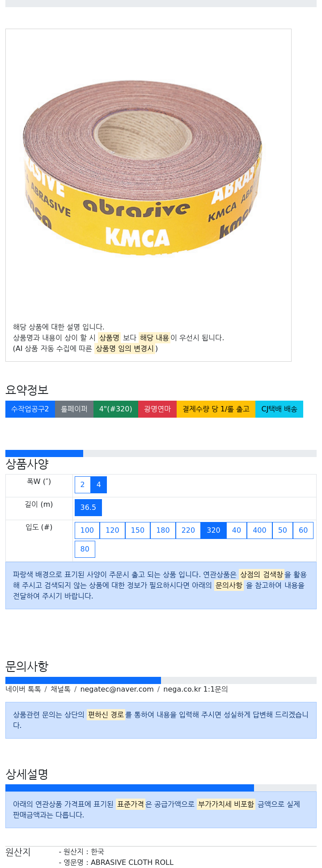Screen dimensions: 322x868
Task: Choose grit 120 option
Action: tap(112, 530)
